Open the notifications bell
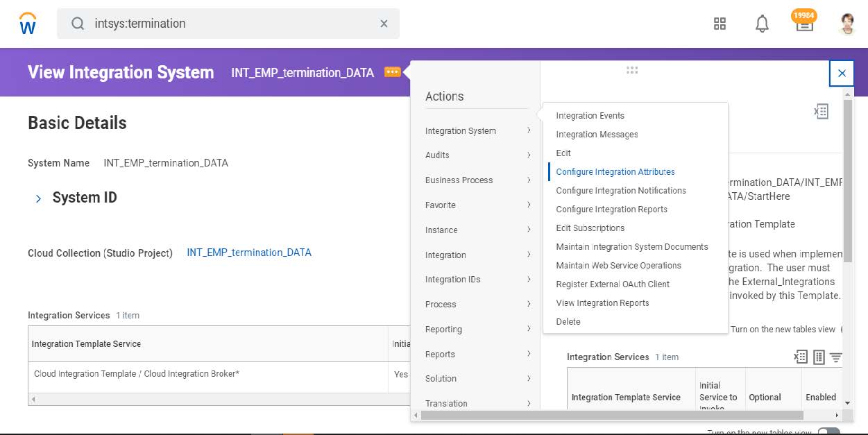This screenshot has height=435, width=868. [x=762, y=24]
